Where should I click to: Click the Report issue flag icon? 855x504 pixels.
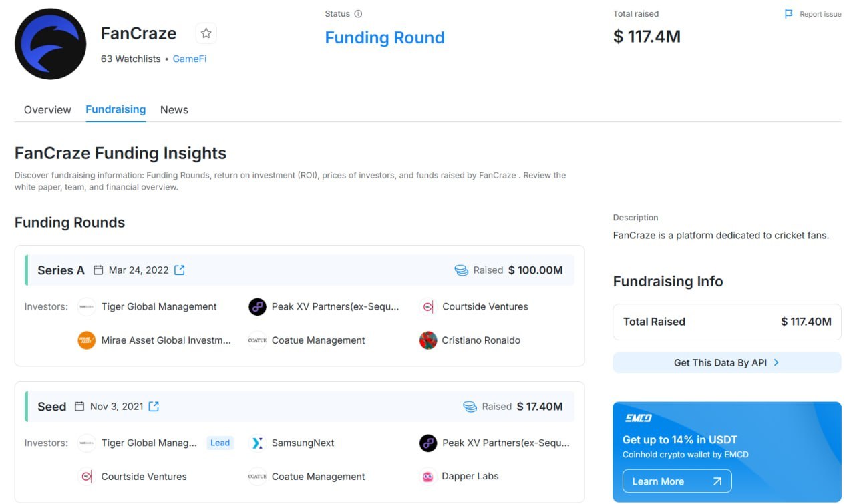[789, 14]
